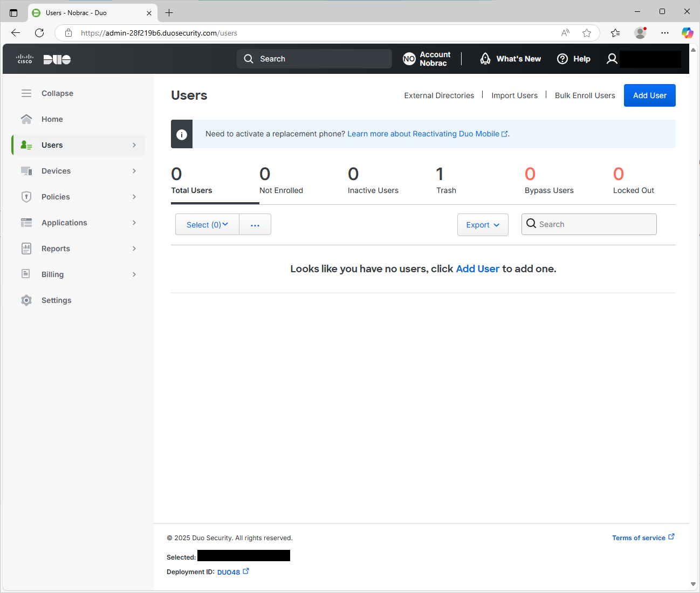Click the blue Add User button
Viewport: 700px width, 593px height.
[x=650, y=95]
